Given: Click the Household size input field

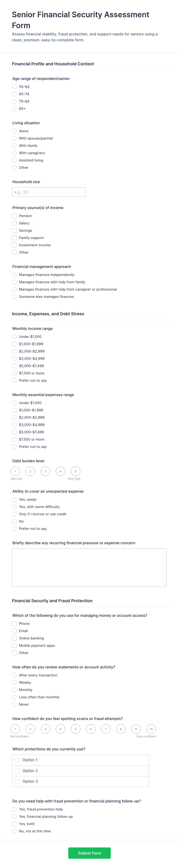Looking at the screenshot, I should pyautogui.click(x=49, y=192).
